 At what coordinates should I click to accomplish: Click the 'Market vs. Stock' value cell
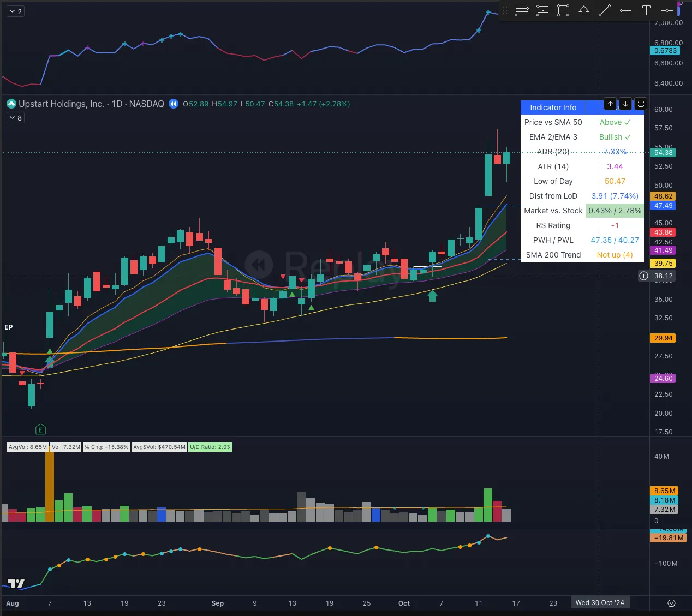tap(615, 211)
